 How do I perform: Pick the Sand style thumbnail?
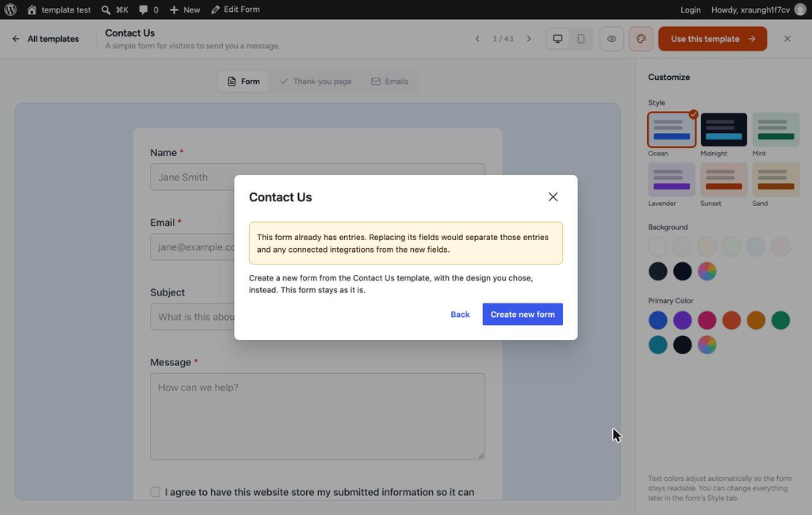tap(776, 180)
